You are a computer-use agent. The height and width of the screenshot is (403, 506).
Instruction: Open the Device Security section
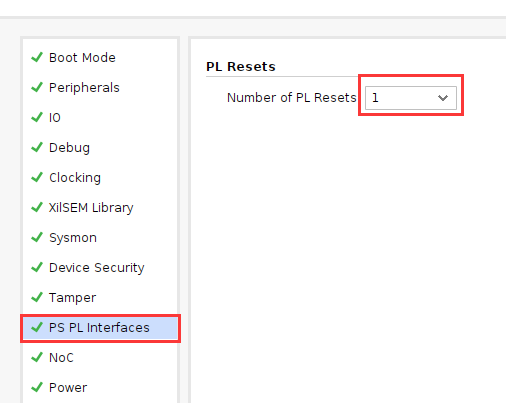click(100, 268)
